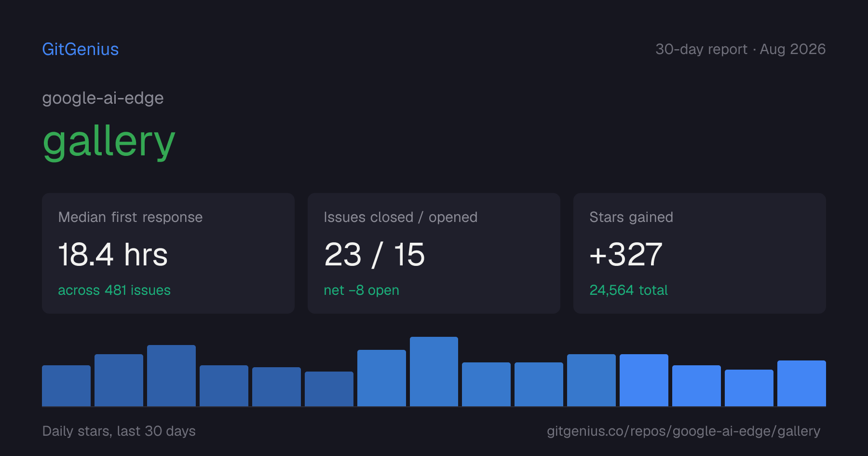Select the "+327" stars value
Viewport: 868px width, 456px height.
(x=626, y=255)
